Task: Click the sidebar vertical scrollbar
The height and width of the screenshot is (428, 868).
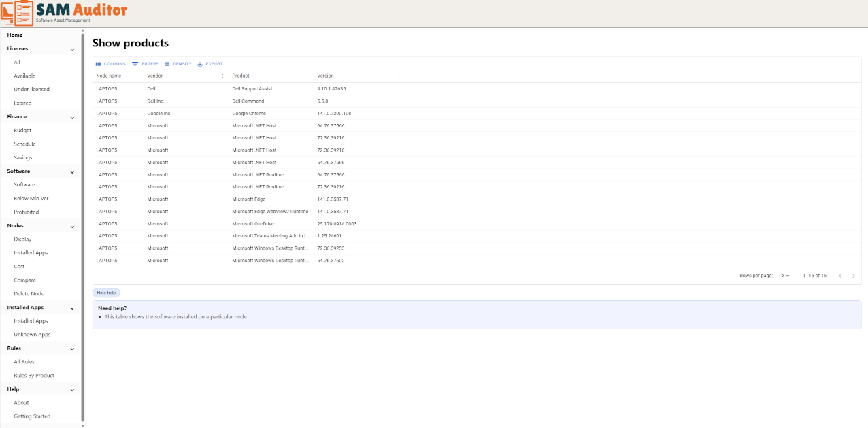Action: pyautogui.click(x=83, y=225)
